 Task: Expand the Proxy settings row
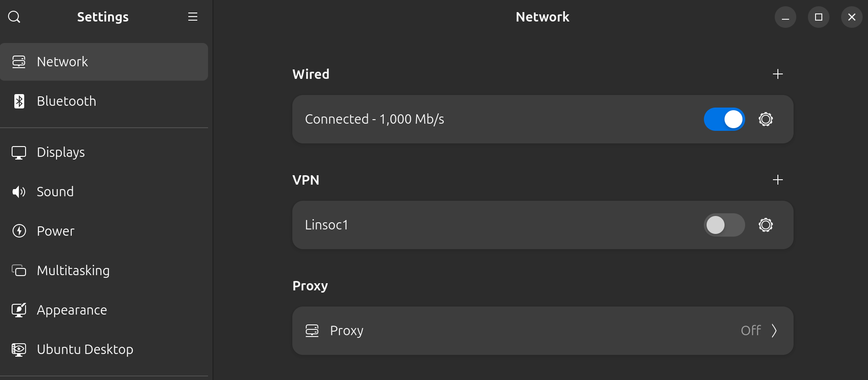tap(542, 331)
